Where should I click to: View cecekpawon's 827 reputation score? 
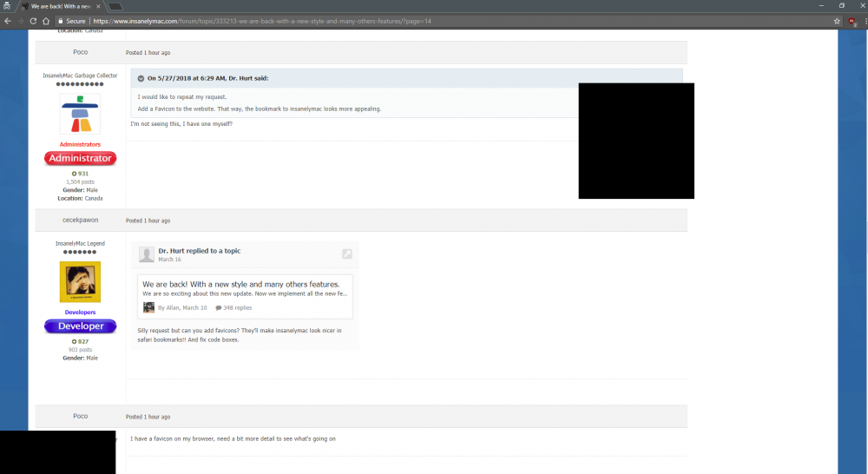pos(80,342)
